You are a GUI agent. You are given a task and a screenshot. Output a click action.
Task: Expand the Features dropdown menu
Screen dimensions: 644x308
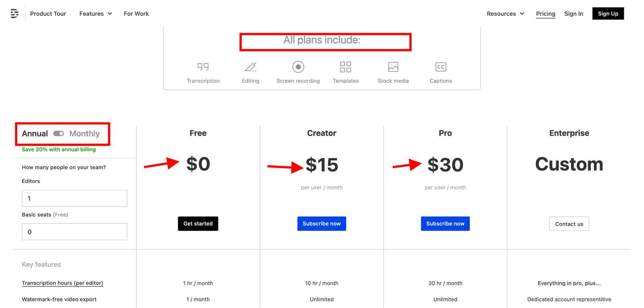(95, 14)
